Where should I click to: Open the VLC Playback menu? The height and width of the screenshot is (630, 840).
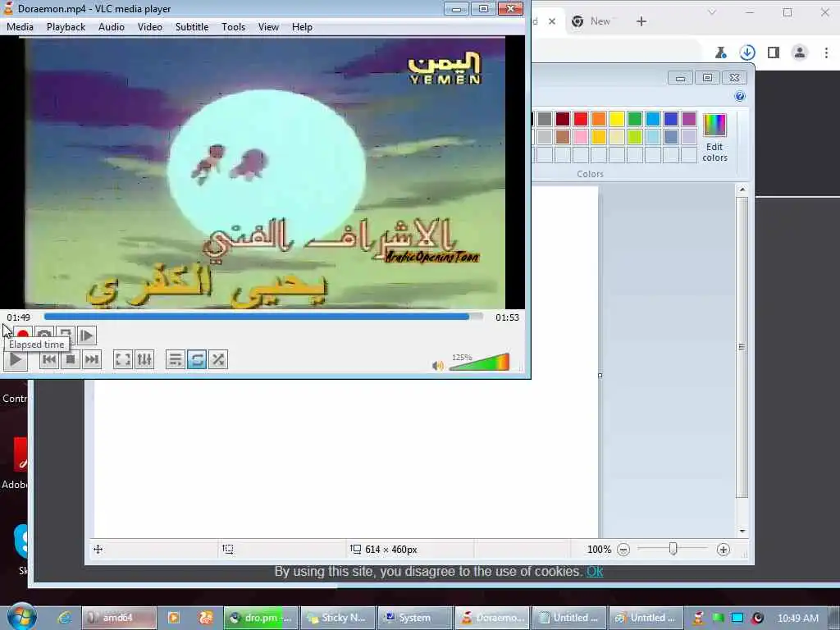(66, 27)
